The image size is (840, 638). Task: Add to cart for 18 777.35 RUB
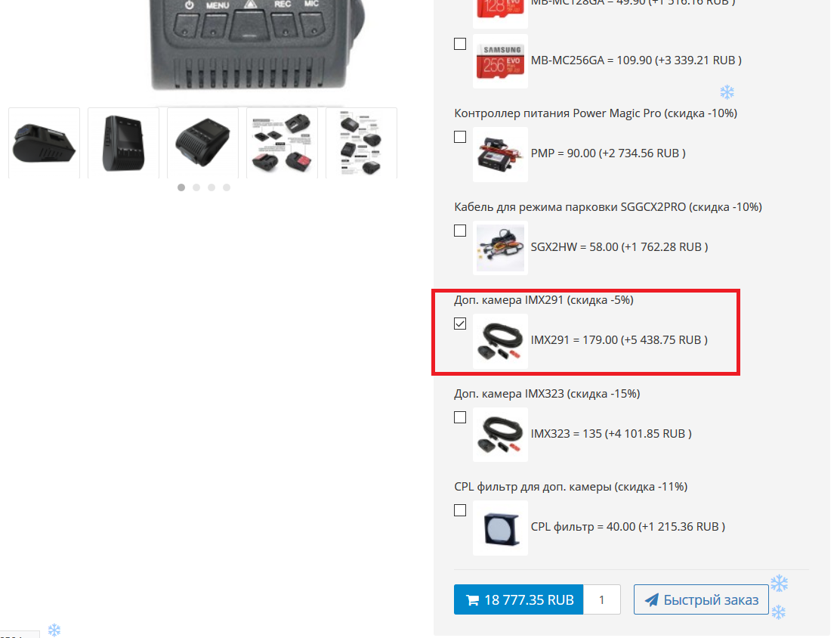click(518, 599)
